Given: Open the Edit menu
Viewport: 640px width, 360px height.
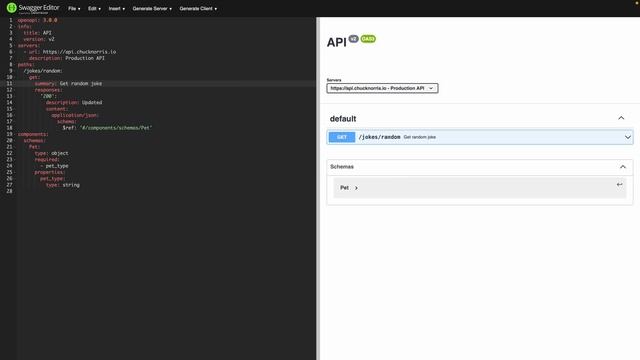Looking at the screenshot, I should [94, 9].
